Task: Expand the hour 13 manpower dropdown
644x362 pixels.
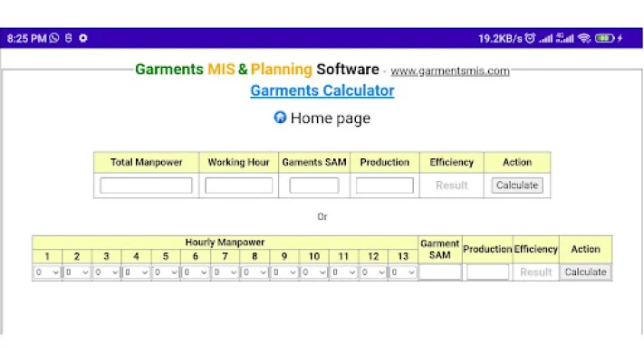Action: [x=403, y=271]
